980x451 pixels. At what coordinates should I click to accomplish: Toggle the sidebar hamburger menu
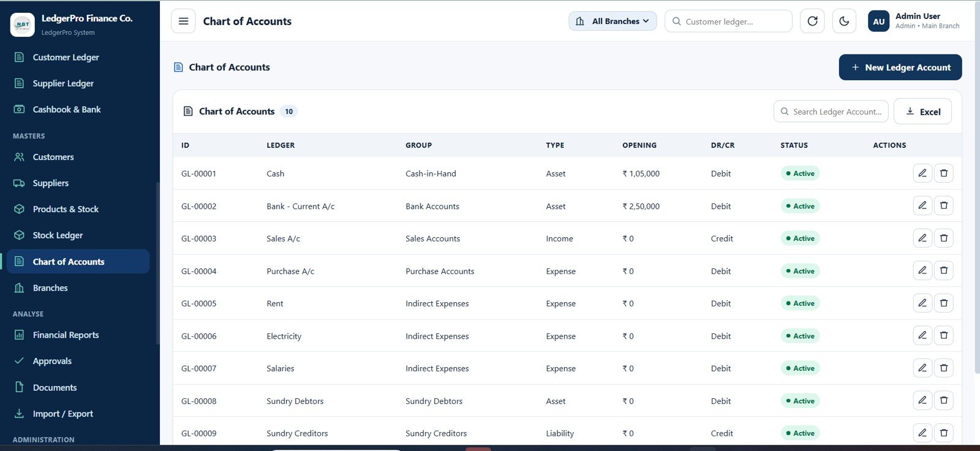click(x=183, y=21)
